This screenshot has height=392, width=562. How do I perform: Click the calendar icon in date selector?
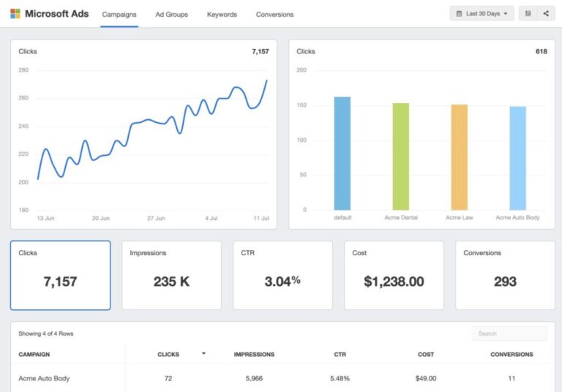(x=459, y=14)
